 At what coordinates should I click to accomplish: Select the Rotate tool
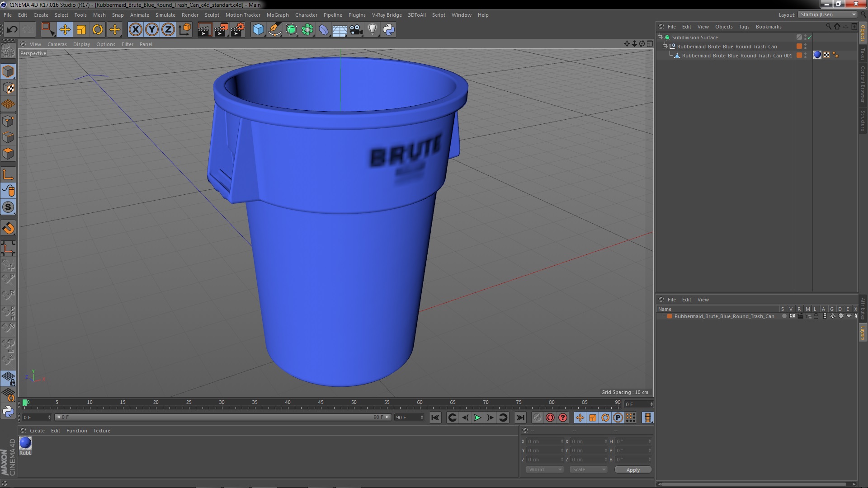[x=98, y=30]
